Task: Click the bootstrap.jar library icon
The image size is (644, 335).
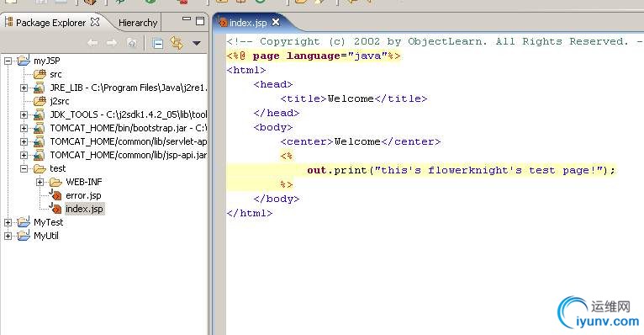Action: click(39, 128)
